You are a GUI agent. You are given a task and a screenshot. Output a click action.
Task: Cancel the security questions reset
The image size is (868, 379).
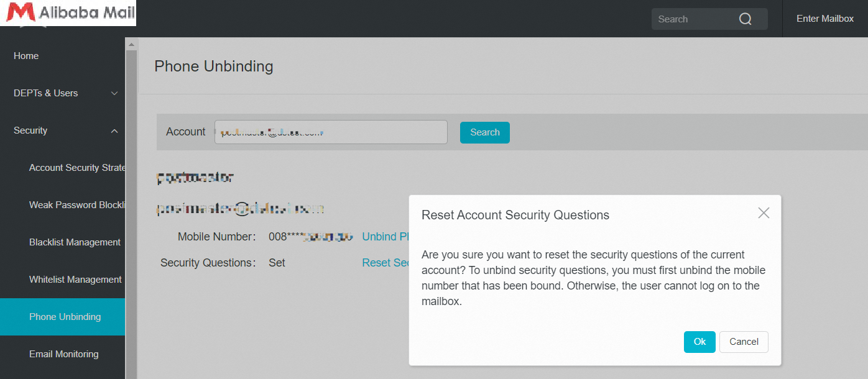[744, 342]
